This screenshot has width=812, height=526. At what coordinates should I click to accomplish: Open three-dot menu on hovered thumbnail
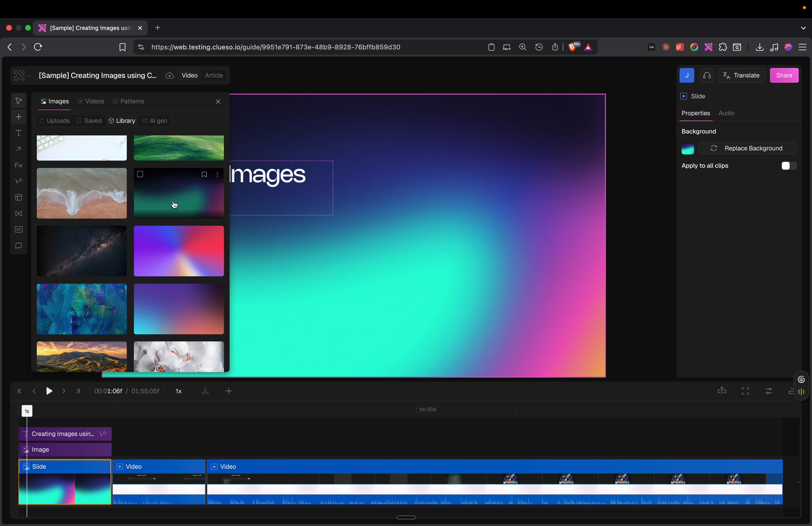(x=218, y=174)
